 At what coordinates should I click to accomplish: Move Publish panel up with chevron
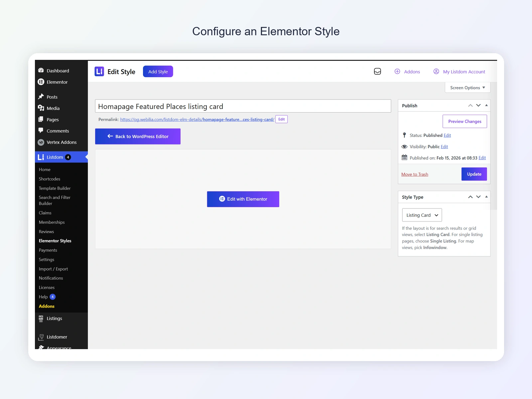pos(470,105)
